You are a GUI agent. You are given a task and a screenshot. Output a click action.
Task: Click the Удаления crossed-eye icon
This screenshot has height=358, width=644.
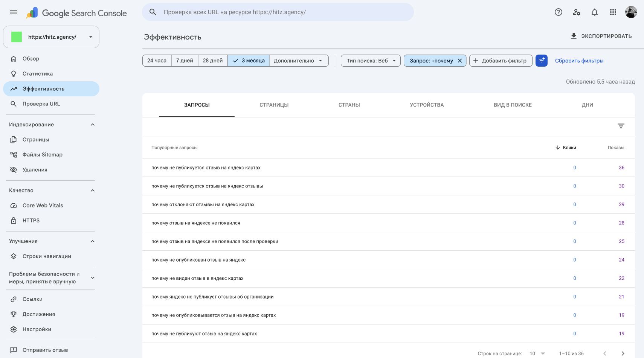tap(14, 170)
